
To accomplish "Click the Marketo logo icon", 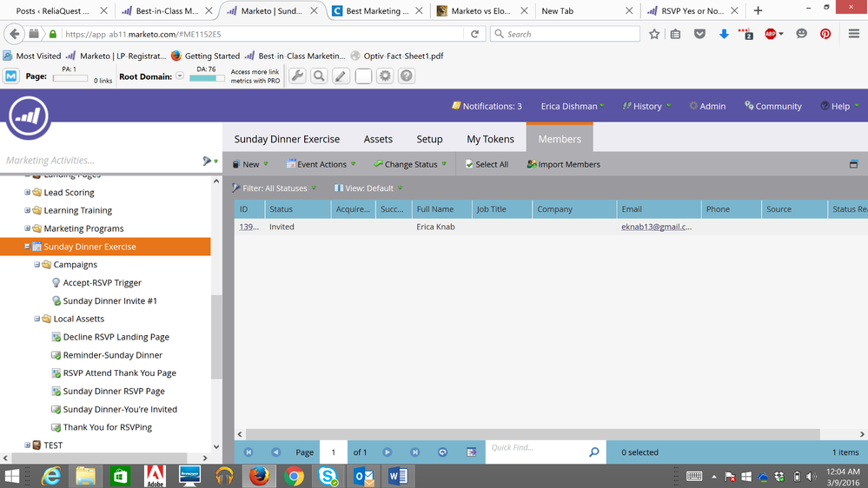I will [x=28, y=116].
